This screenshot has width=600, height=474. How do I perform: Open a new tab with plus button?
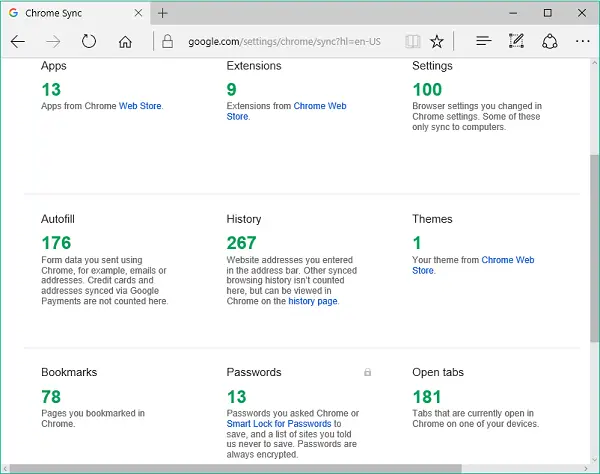coord(162,13)
